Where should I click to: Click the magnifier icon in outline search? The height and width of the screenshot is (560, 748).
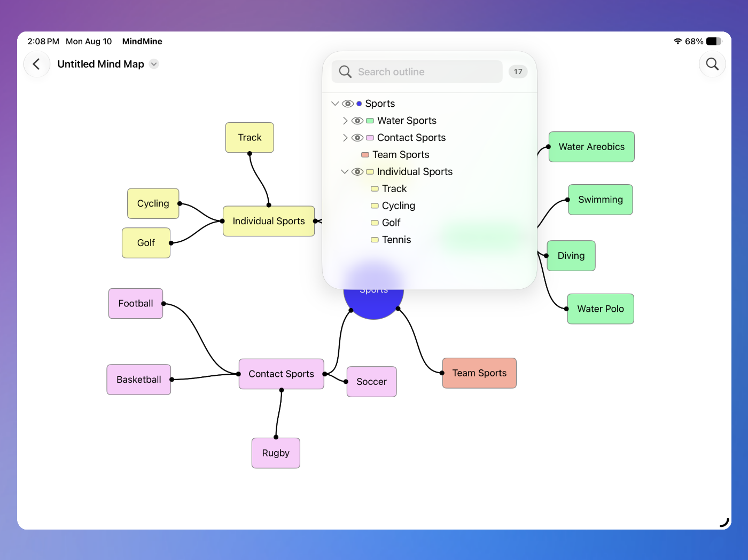tap(345, 72)
